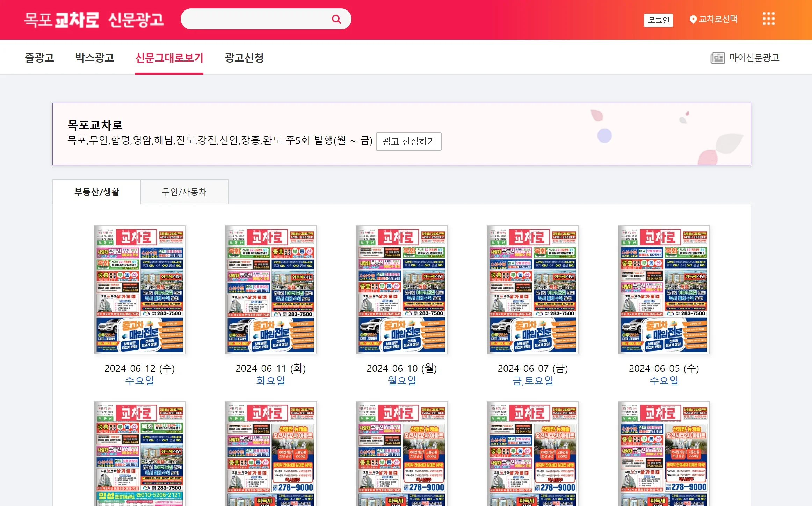Click the location pin beside 교차로선택
Image resolution: width=812 pixels, height=506 pixels.
click(x=693, y=19)
